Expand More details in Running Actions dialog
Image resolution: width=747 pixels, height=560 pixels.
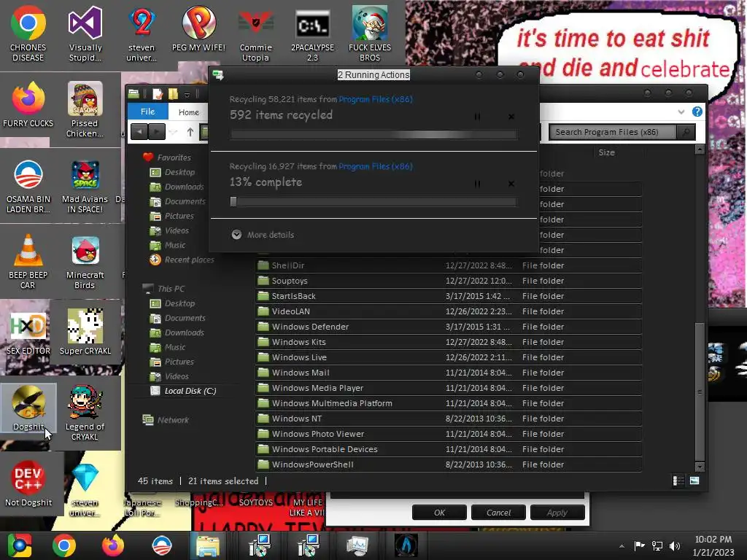pyautogui.click(x=263, y=235)
